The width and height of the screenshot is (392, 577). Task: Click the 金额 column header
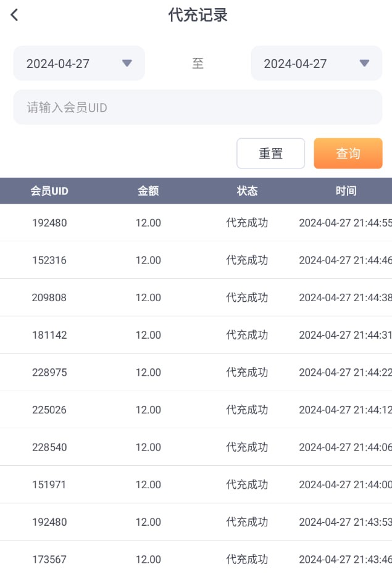click(148, 191)
